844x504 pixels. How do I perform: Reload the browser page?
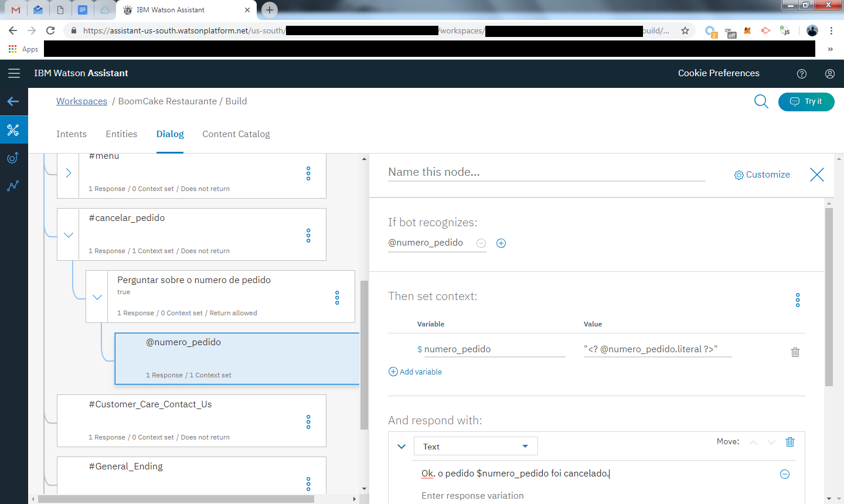pyautogui.click(x=50, y=30)
